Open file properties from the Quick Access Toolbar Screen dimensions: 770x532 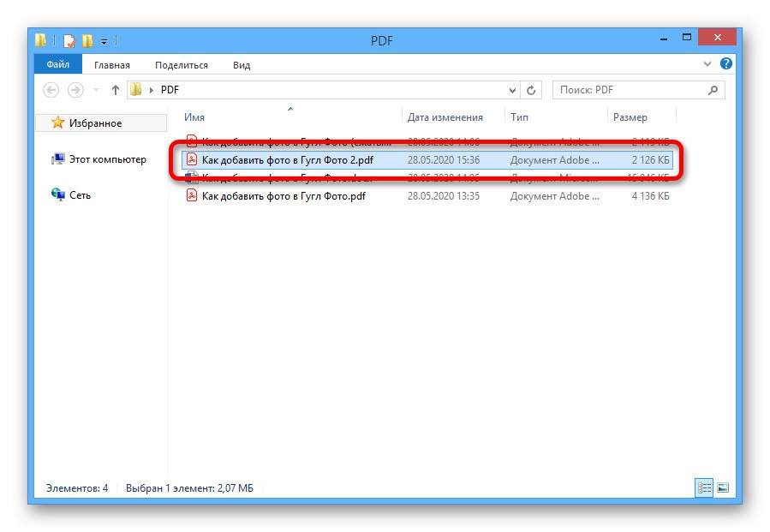click(69, 40)
